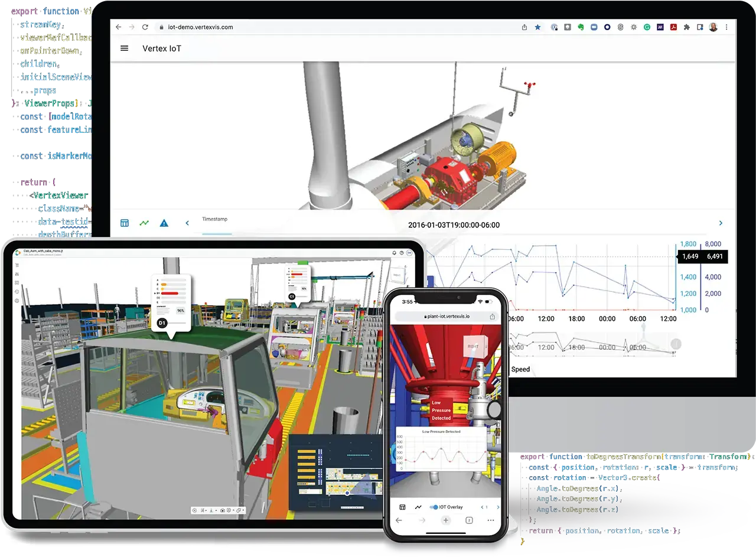Open the second icon in tablet left sidebar

tap(17, 275)
